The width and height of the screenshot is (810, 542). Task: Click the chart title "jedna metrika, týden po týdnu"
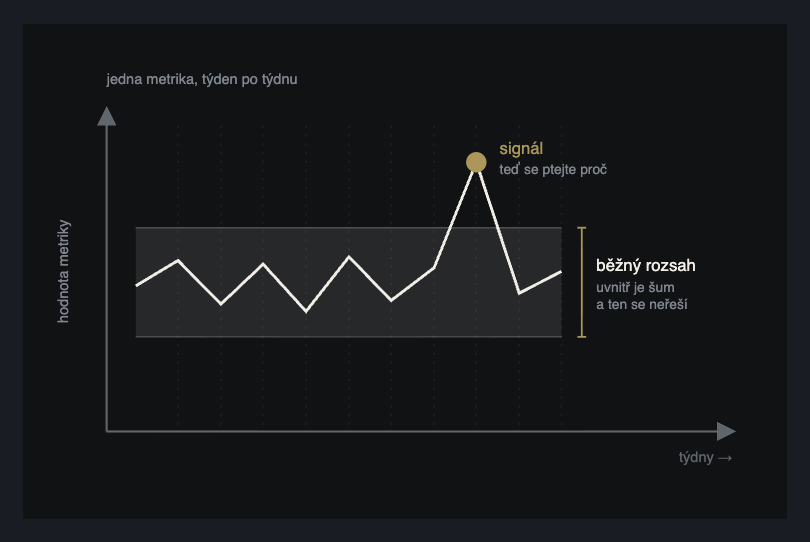pos(201,79)
